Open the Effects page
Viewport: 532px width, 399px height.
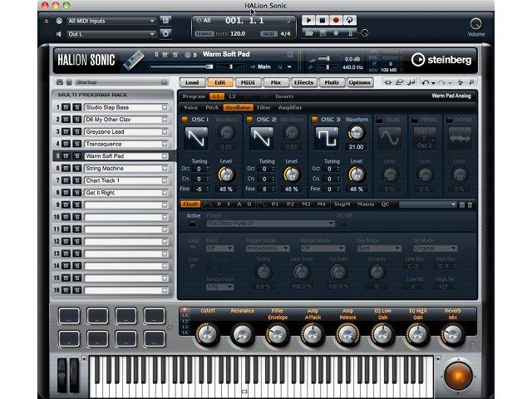tap(303, 82)
